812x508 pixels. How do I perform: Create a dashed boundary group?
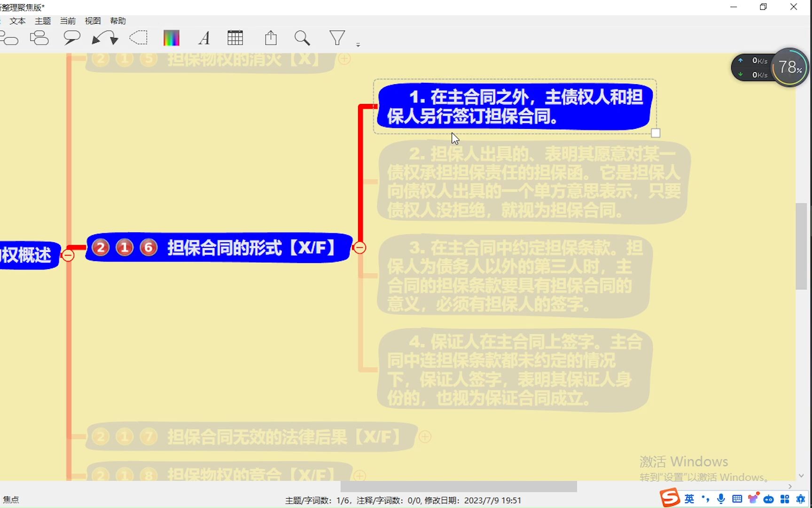click(x=139, y=38)
